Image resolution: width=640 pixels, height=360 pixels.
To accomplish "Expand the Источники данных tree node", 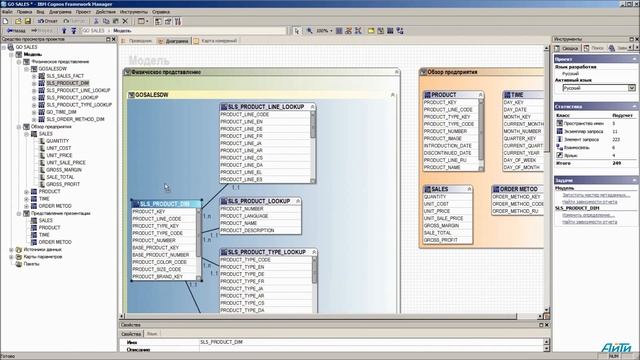I will 11,249.
